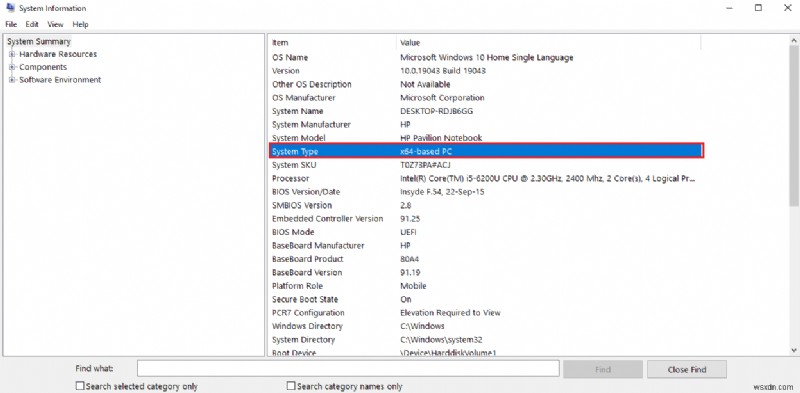Click the Find button
The width and height of the screenshot is (800, 393).
click(x=603, y=369)
